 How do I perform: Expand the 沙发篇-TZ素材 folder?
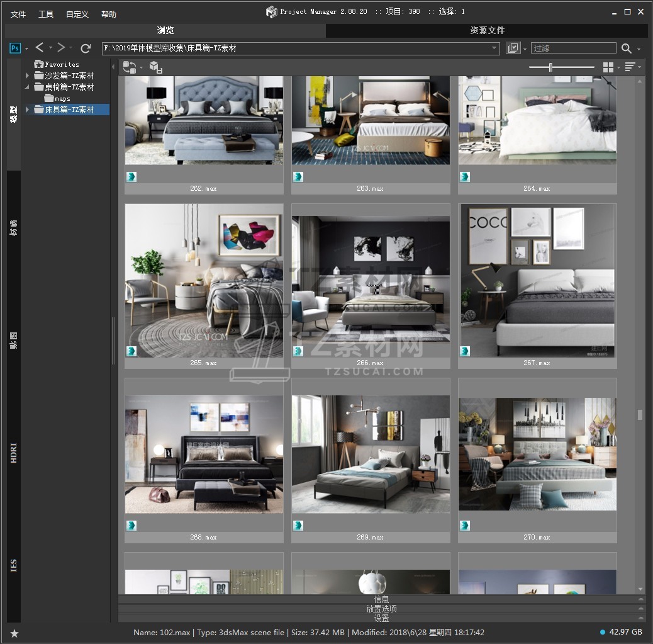(x=27, y=76)
